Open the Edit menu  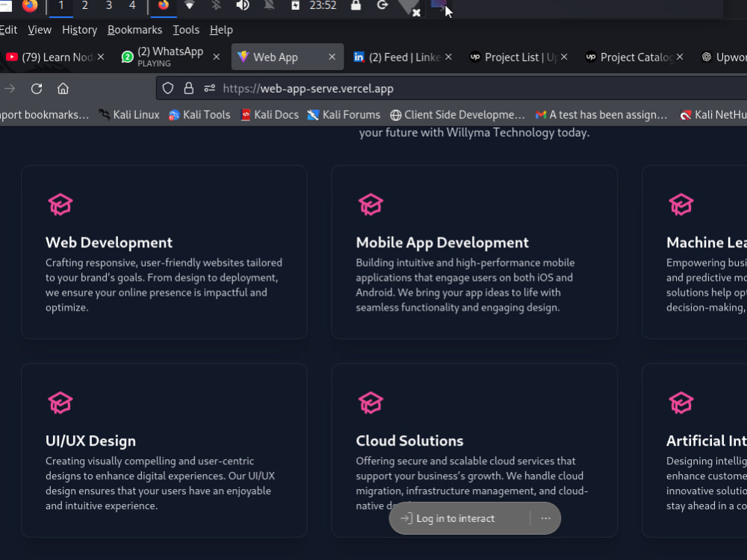(x=8, y=30)
